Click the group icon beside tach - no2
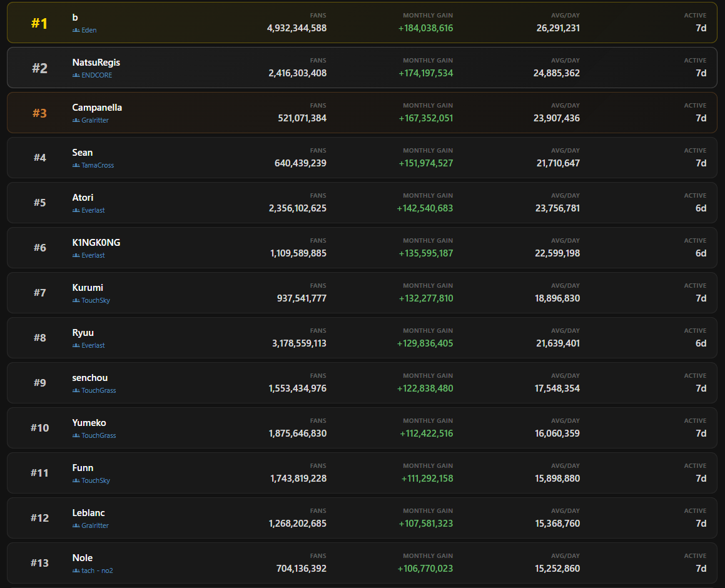 (x=76, y=571)
